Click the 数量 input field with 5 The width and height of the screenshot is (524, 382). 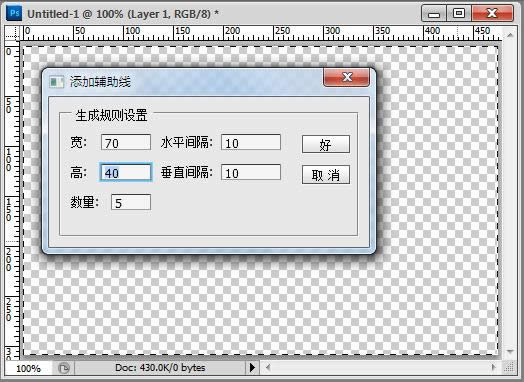coord(131,203)
